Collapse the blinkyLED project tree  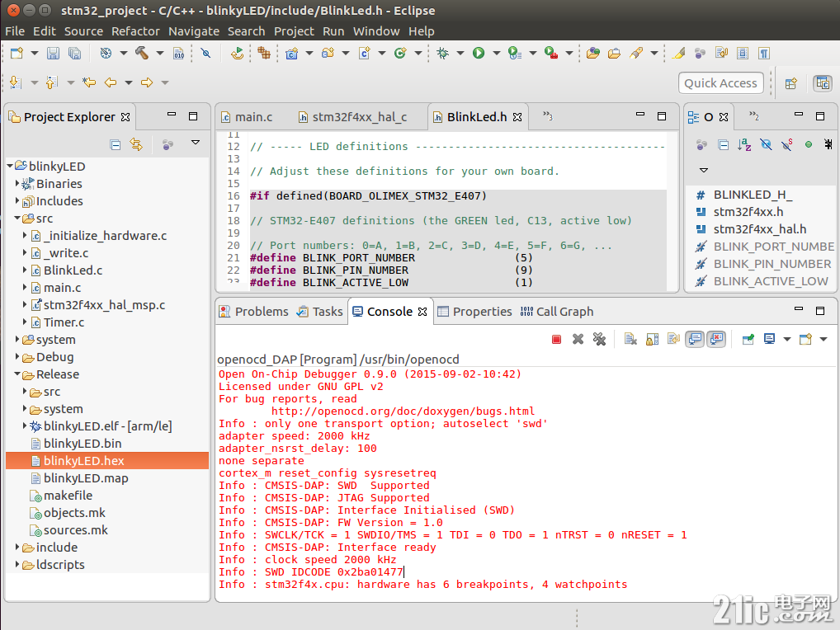[x=10, y=166]
